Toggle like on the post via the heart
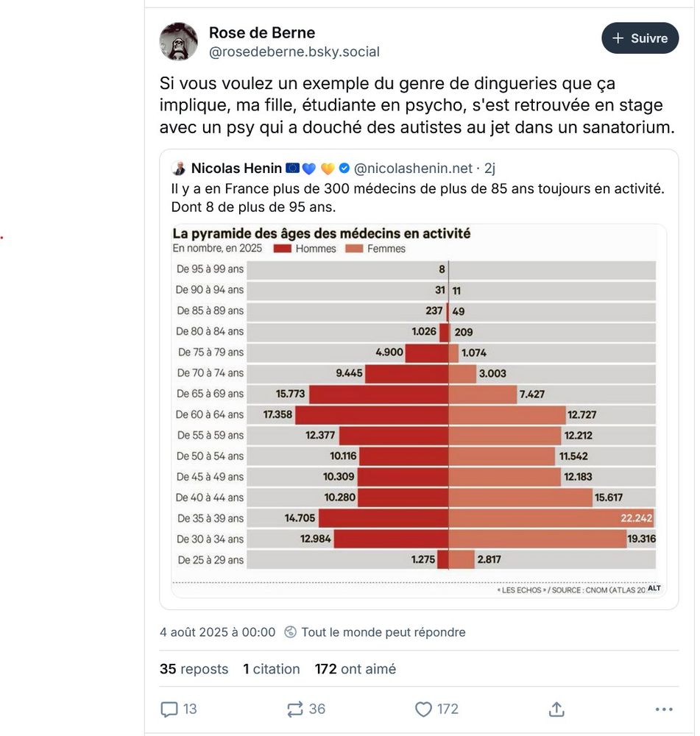Viewport: 700px width, 736px height. coord(423,709)
